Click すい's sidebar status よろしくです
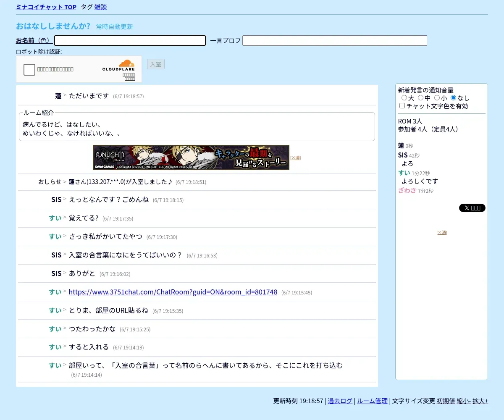This screenshot has height=420, width=504. [x=420, y=181]
